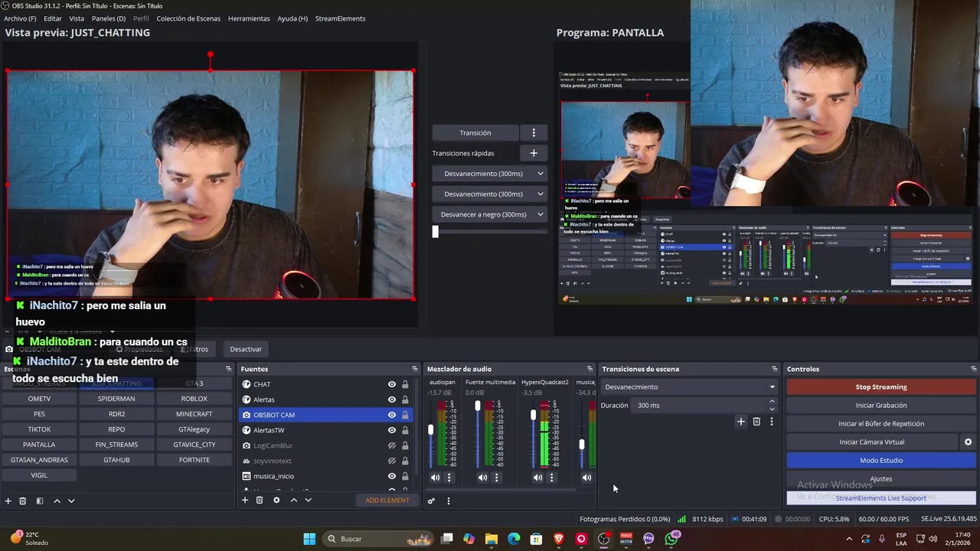This screenshot has height=551, width=980.
Task: Show hidden system tray icons
Action: 848,539
